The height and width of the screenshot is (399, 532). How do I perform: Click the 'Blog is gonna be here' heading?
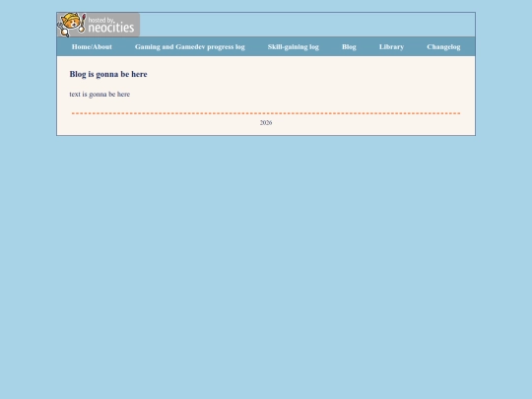pos(108,74)
